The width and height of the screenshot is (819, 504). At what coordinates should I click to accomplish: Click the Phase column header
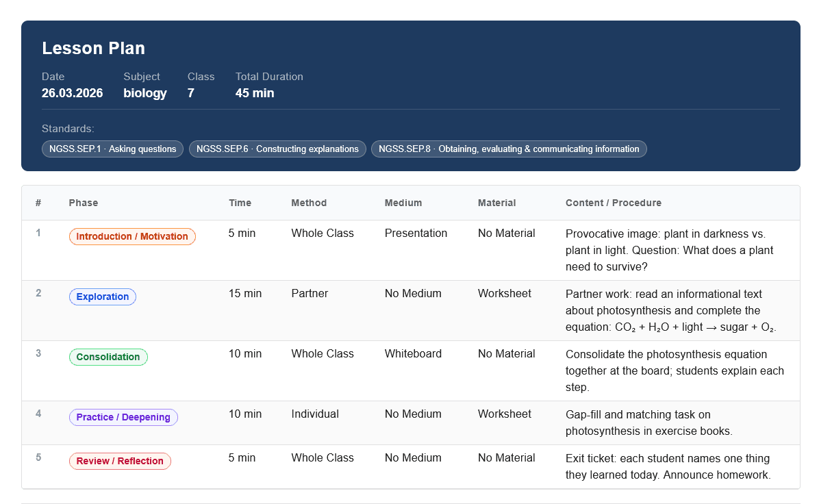(84, 203)
